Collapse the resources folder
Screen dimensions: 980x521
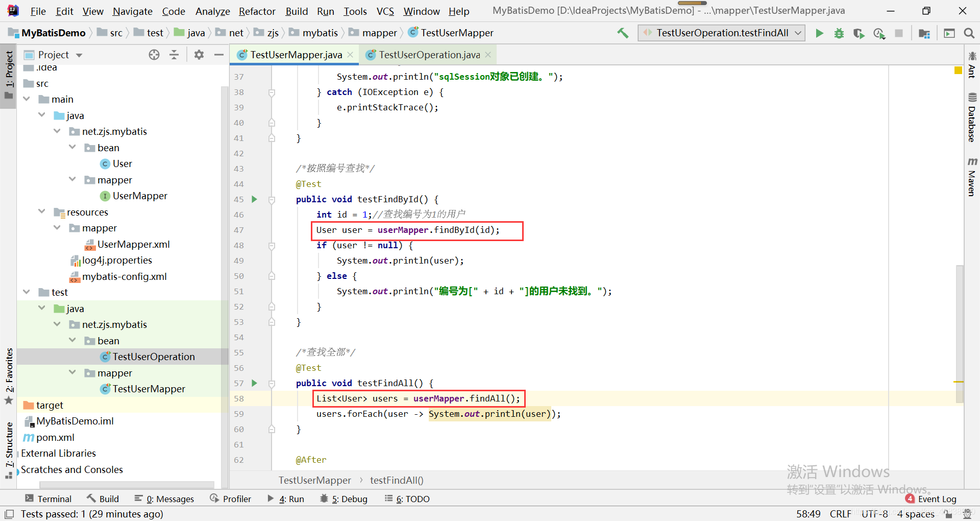pyautogui.click(x=42, y=212)
